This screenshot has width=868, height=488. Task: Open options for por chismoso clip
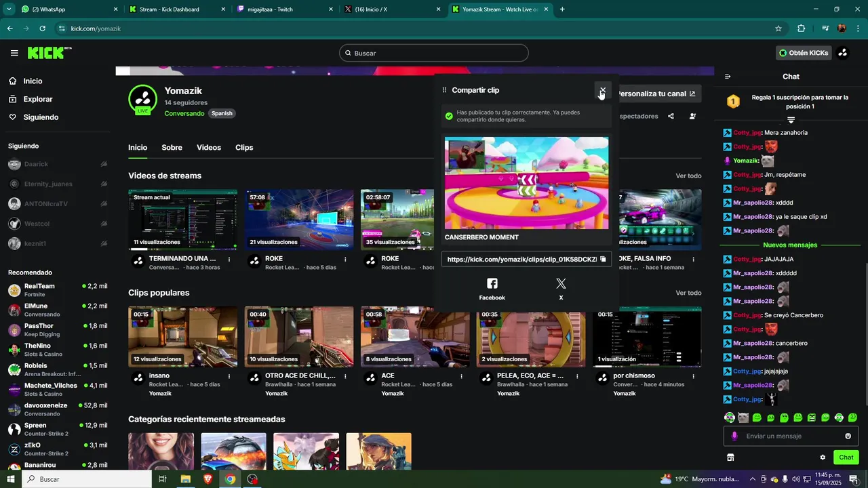tap(693, 376)
